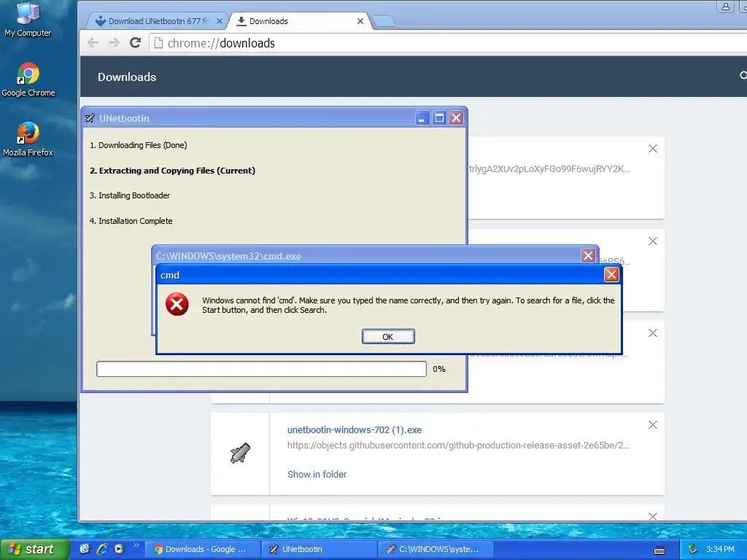The image size is (747, 560).
Task: Select "4. Installation Complete" text
Action: (x=131, y=221)
